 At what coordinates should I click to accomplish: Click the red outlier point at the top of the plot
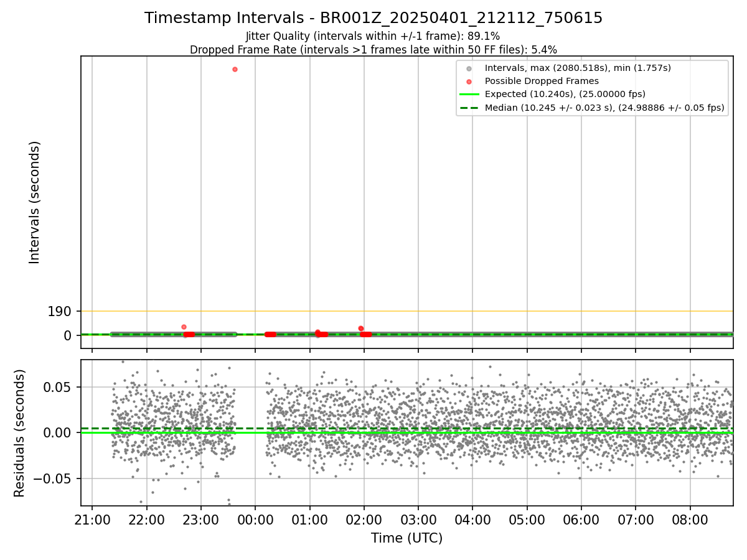[235, 69]
